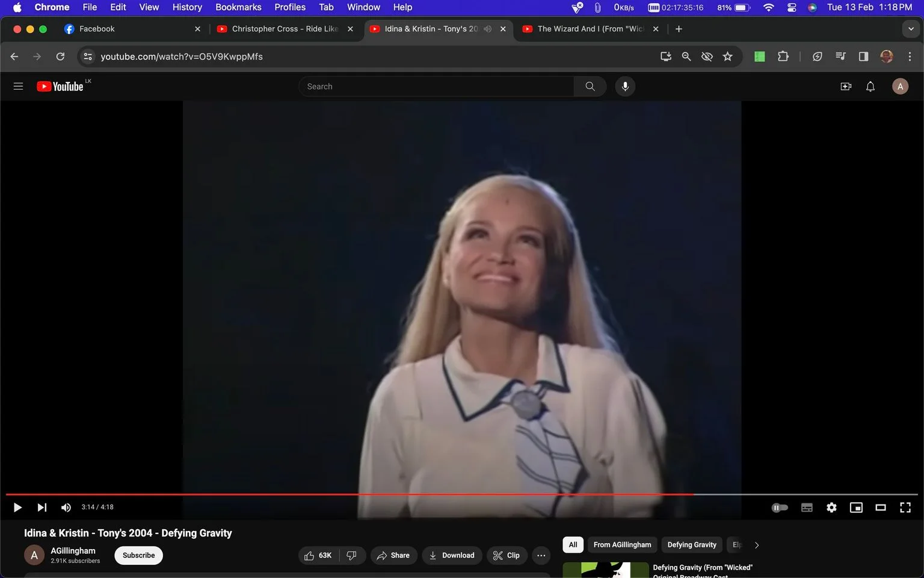Close the Christopher Cross tab
Image resolution: width=924 pixels, height=578 pixels.
click(x=350, y=29)
